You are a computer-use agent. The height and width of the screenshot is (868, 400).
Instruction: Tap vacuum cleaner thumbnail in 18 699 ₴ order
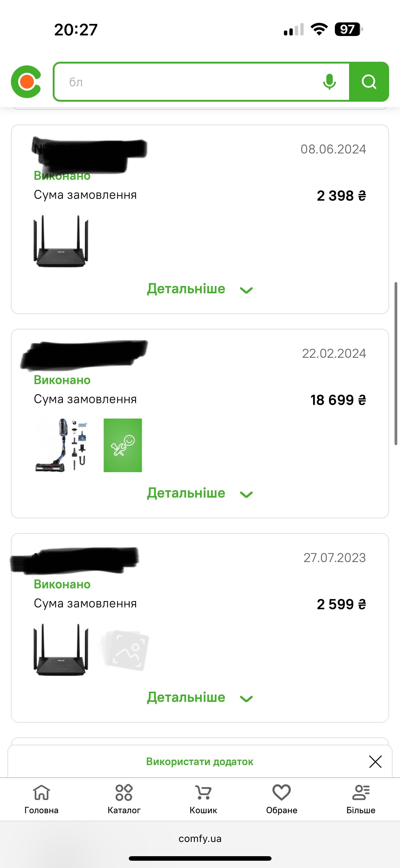tap(61, 445)
